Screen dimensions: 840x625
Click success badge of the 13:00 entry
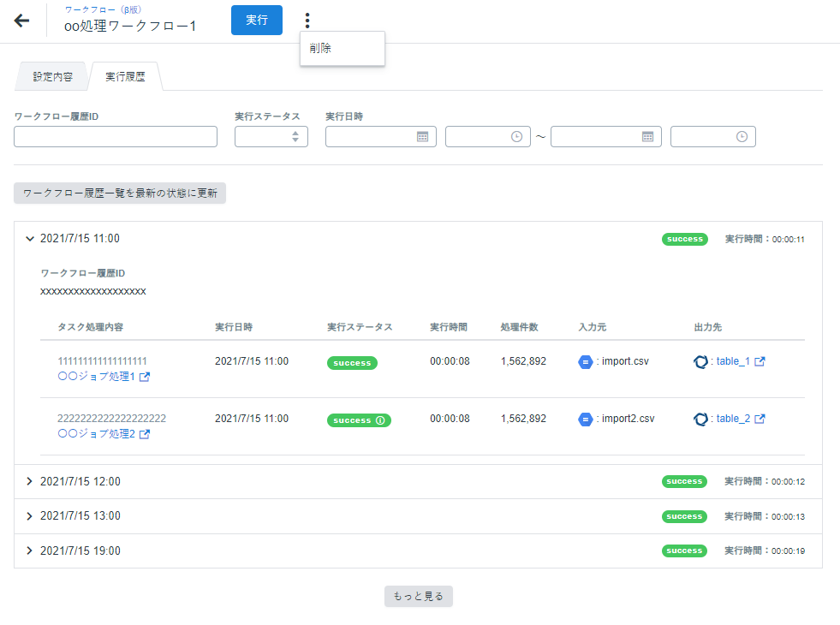point(684,516)
